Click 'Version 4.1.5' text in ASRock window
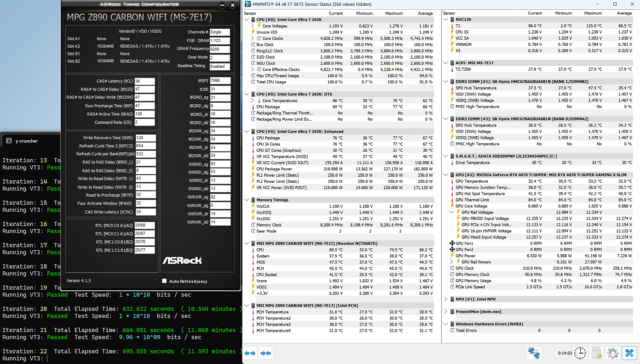Screen dimensions: 640x364 79,281
